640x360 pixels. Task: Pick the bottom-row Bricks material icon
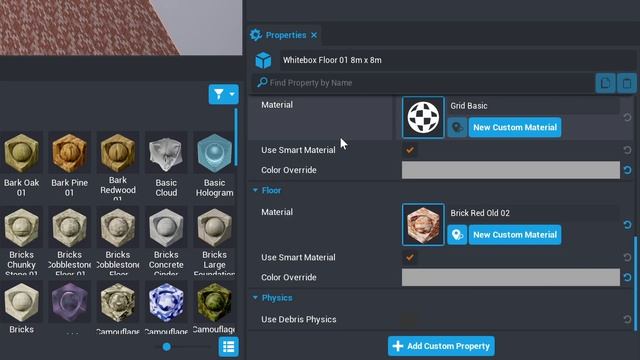pos(22,302)
